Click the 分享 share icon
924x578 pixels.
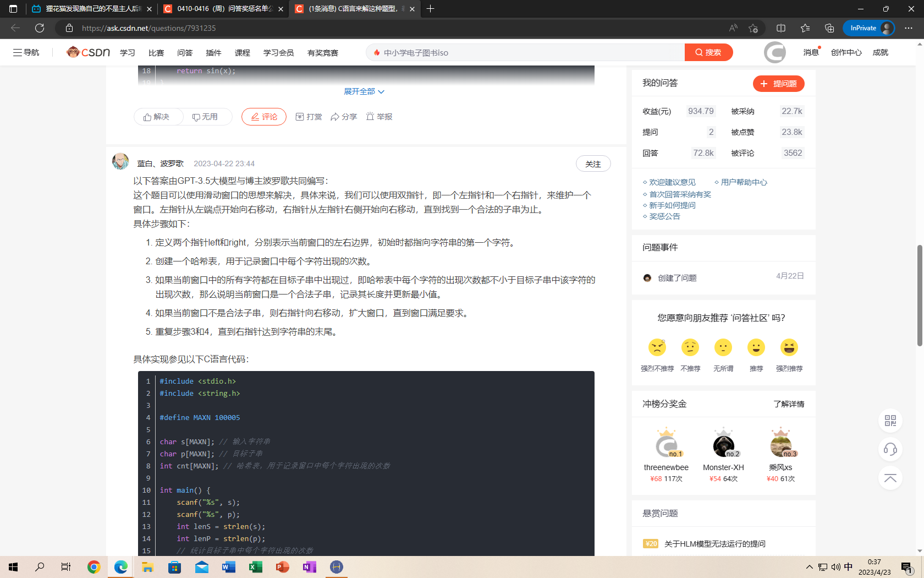(344, 117)
